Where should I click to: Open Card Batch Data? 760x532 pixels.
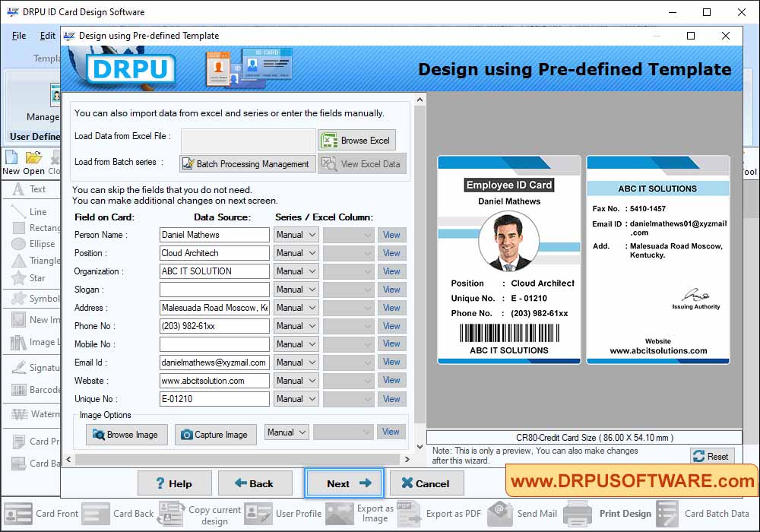[x=703, y=514]
